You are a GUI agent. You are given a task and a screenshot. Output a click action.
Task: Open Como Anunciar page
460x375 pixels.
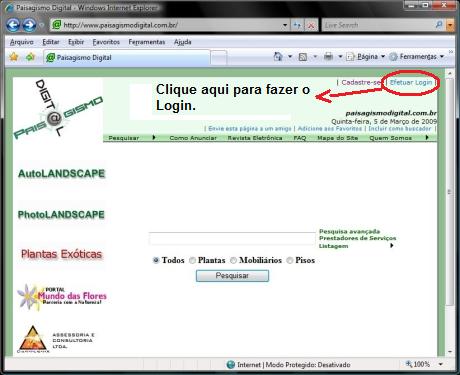click(x=193, y=138)
